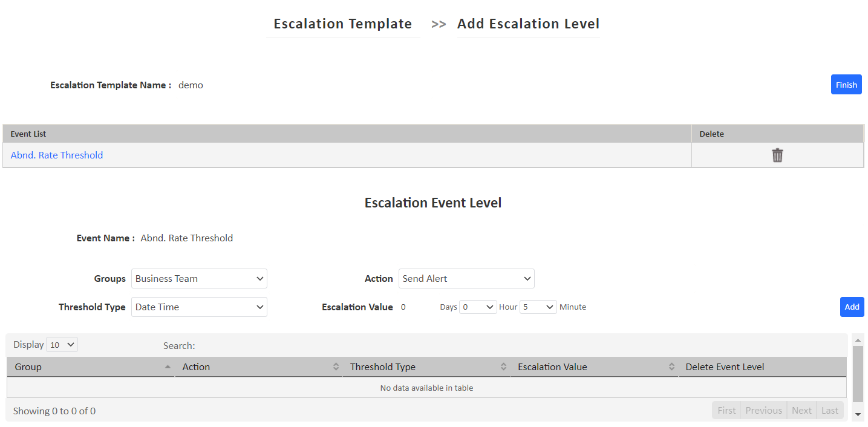Click the double chevron between breadcrumb titles
Screen dimensions: 868x427
click(x=438, y=24)
